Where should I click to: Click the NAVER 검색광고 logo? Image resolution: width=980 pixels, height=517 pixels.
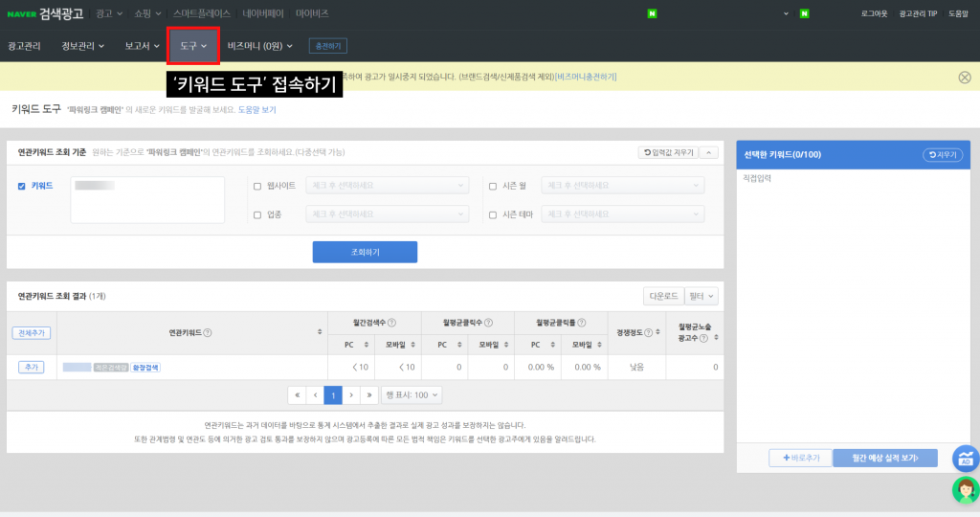pos(45,13)
